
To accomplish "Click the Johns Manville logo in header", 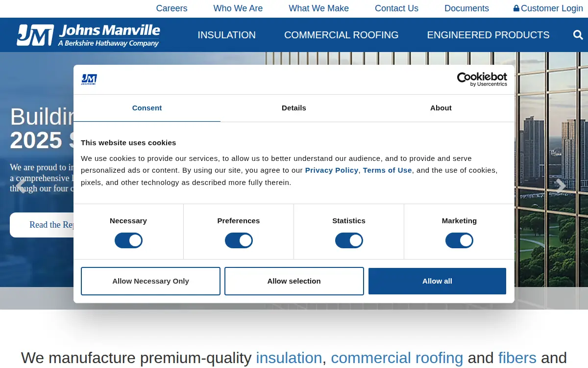I will pos(88,35).
